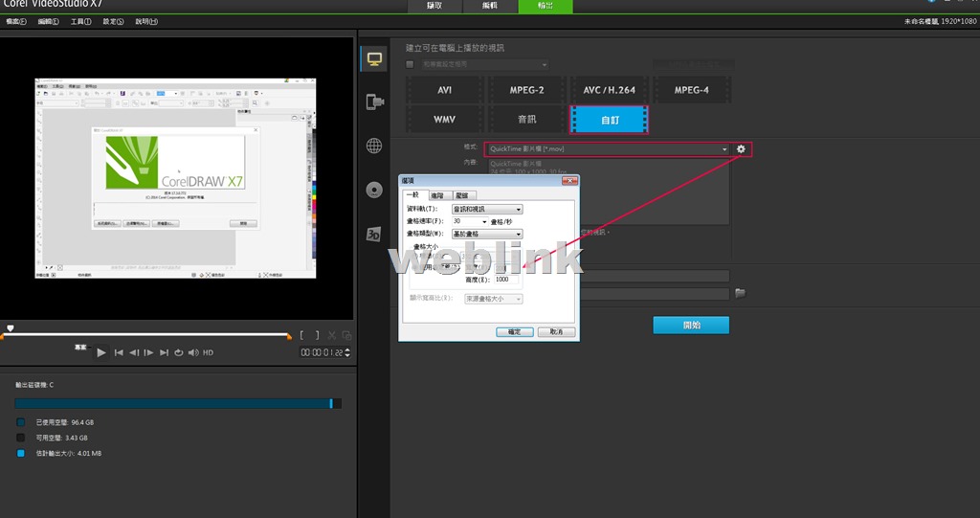Open the system volume control
Viewport: 980px width, 518px height.
(193, 353)
